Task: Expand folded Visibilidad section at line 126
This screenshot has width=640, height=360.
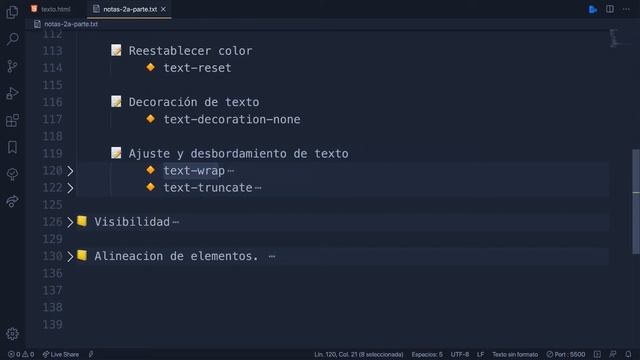Action: (70, 222)
